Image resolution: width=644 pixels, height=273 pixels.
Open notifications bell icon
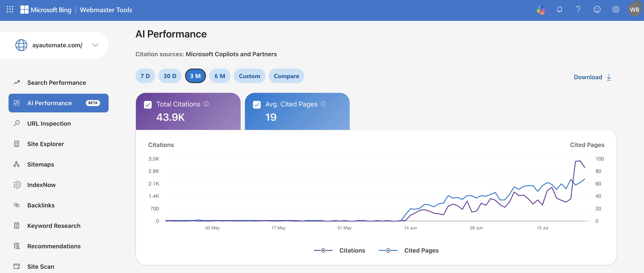tap(559, 10)
